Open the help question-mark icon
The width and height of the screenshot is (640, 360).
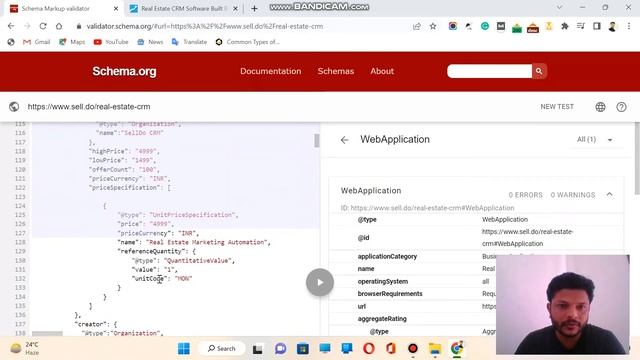[x=621, y=107]
